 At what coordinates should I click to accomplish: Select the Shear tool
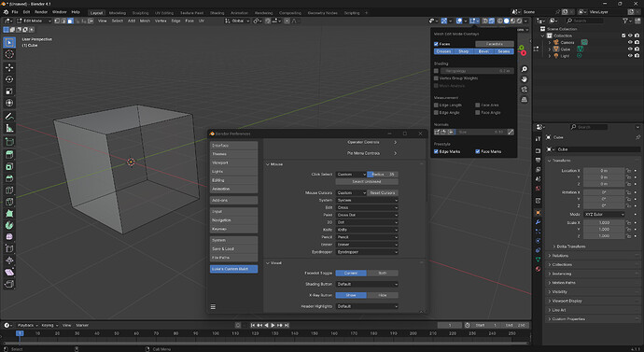(x=9, y=273)
